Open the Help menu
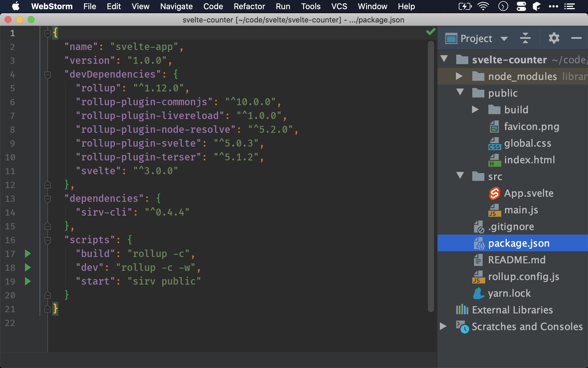The image size is (588, 368). point(406,6)
